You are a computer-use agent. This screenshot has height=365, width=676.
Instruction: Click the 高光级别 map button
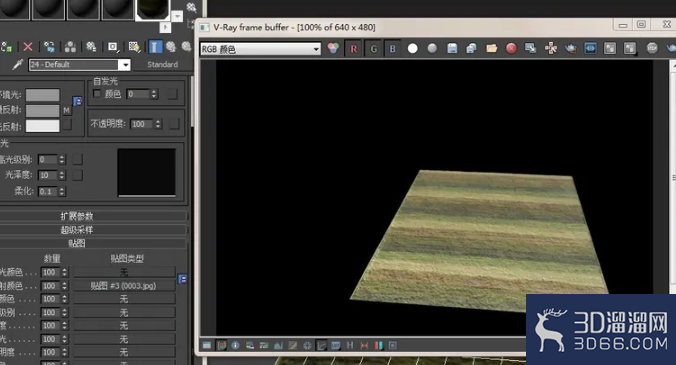78,159
